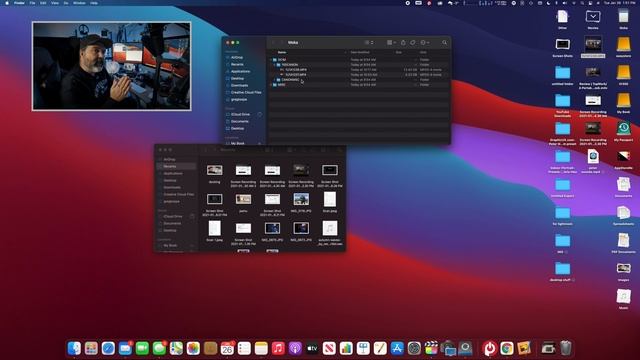Sort by the Name column header

coord(282,52)
